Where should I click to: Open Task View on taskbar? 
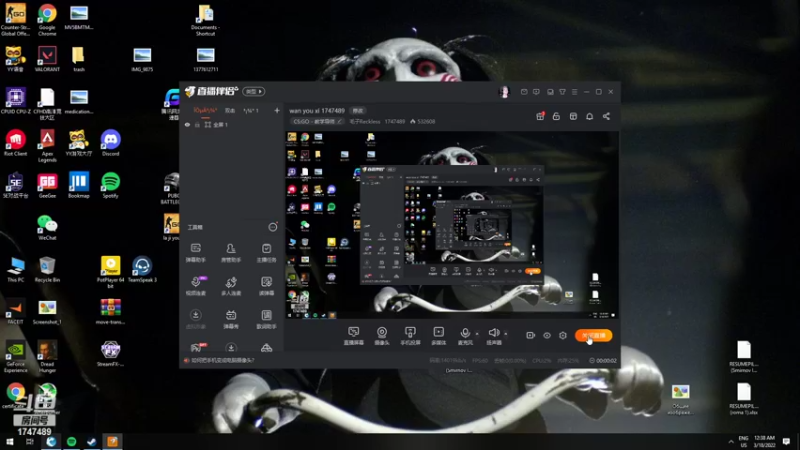pyautogui.click(x=30, y=442)
